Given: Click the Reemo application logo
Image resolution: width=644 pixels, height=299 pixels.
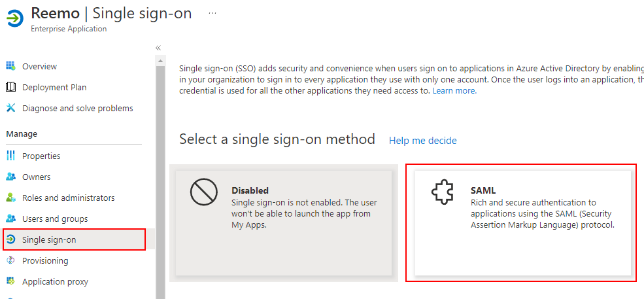Looking at the screenshot, I should [x=14, y=18].
